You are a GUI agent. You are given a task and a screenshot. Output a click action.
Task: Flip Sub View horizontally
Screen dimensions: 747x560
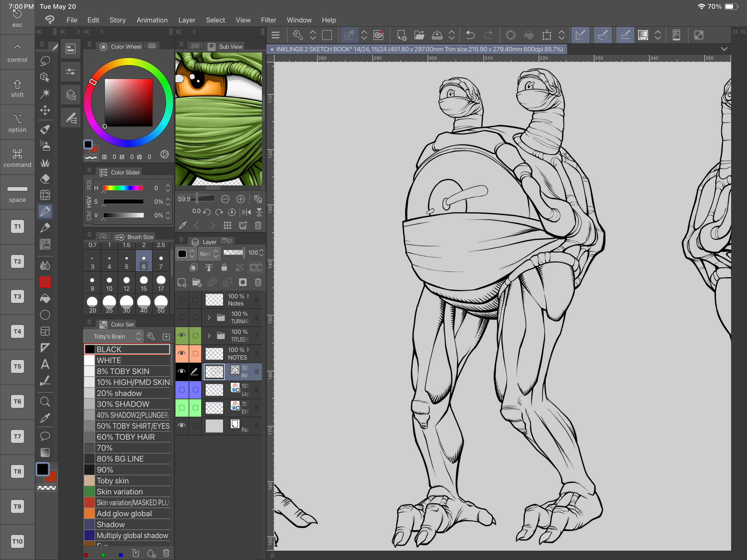[247, 212]
